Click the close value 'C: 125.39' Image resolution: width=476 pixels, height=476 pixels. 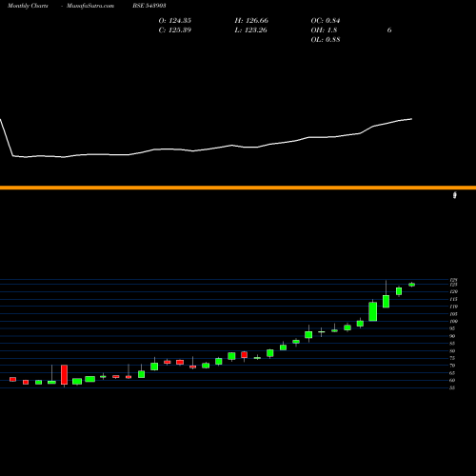point(175,30)
